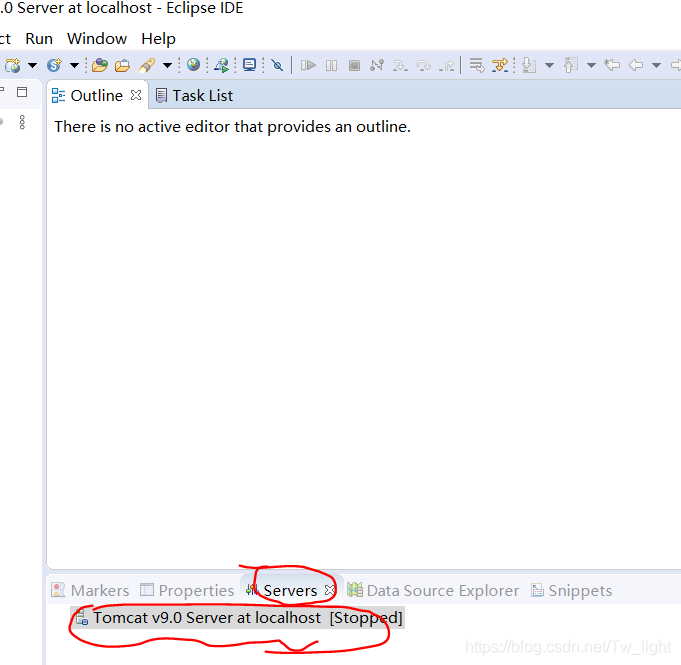Close the Outline view tab
This screenshot has width=681, height=665.
[136, 95]
